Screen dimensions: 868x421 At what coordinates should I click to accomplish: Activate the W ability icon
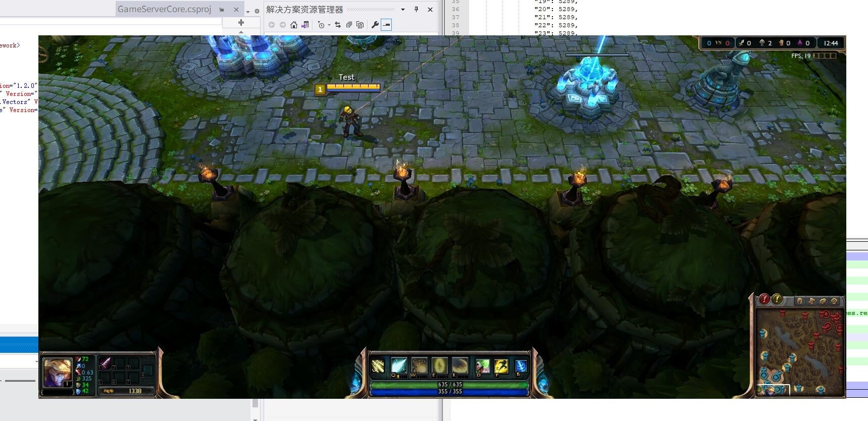[x=419, y=366]
